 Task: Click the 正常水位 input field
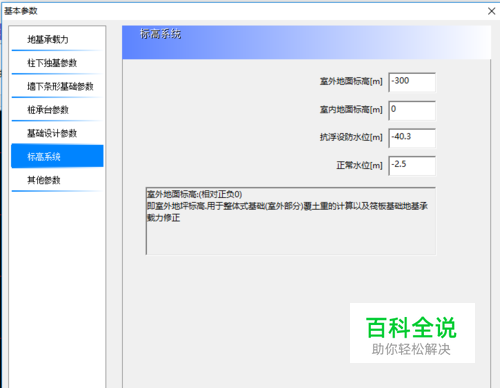coord(412,166)
